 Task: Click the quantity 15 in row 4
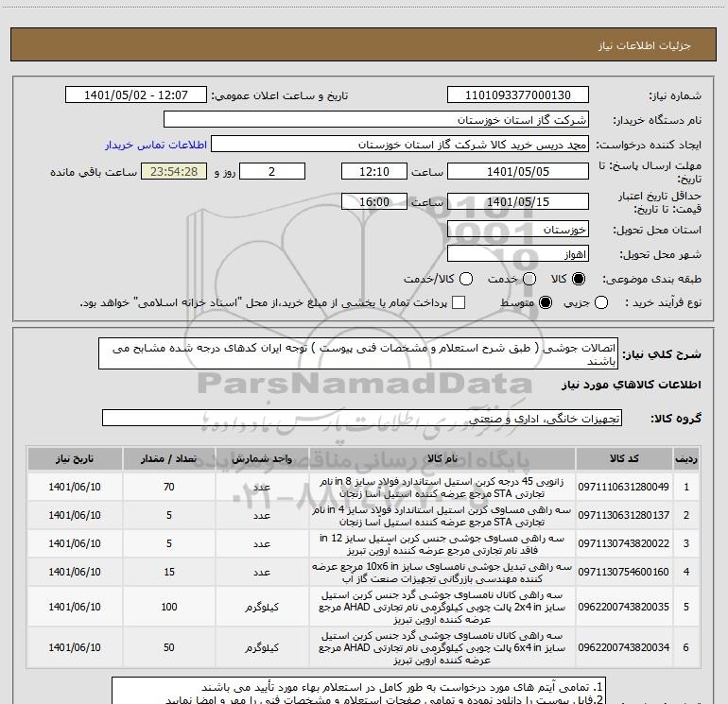pos(169,572)
